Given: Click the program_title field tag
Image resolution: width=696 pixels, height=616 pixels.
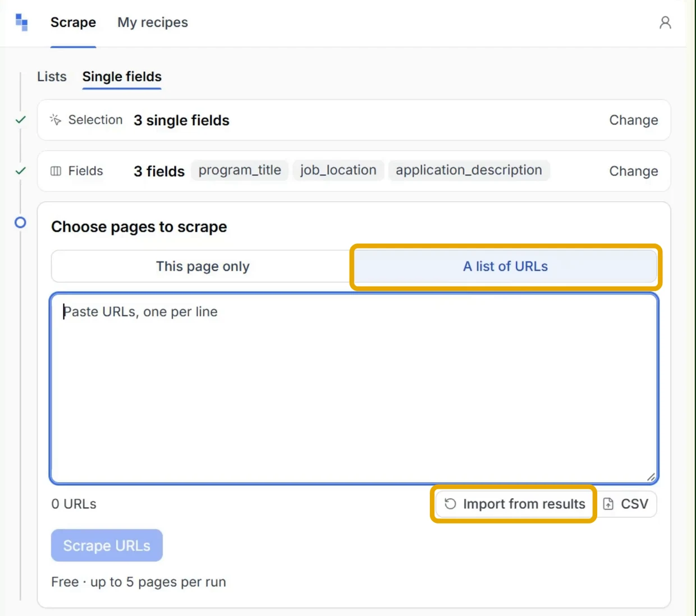Looking at the screenshot, I should [240, 170].
